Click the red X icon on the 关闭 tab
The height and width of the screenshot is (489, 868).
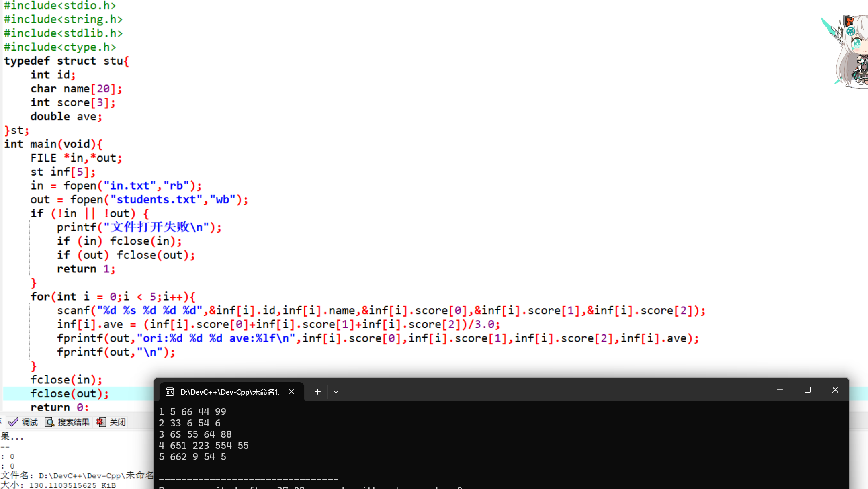(x=101, y=422)
